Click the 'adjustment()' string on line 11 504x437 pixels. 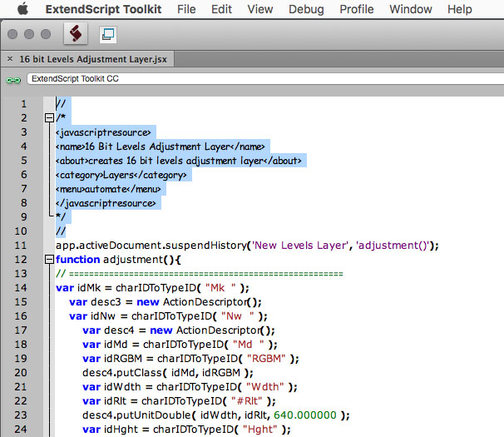click(x=393, y=246)
